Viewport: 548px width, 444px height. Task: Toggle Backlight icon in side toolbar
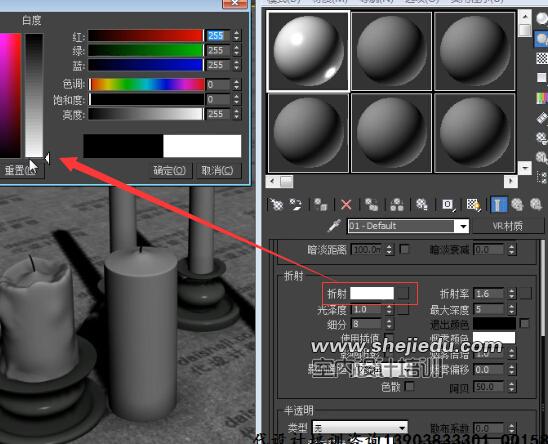pos(541,38)
